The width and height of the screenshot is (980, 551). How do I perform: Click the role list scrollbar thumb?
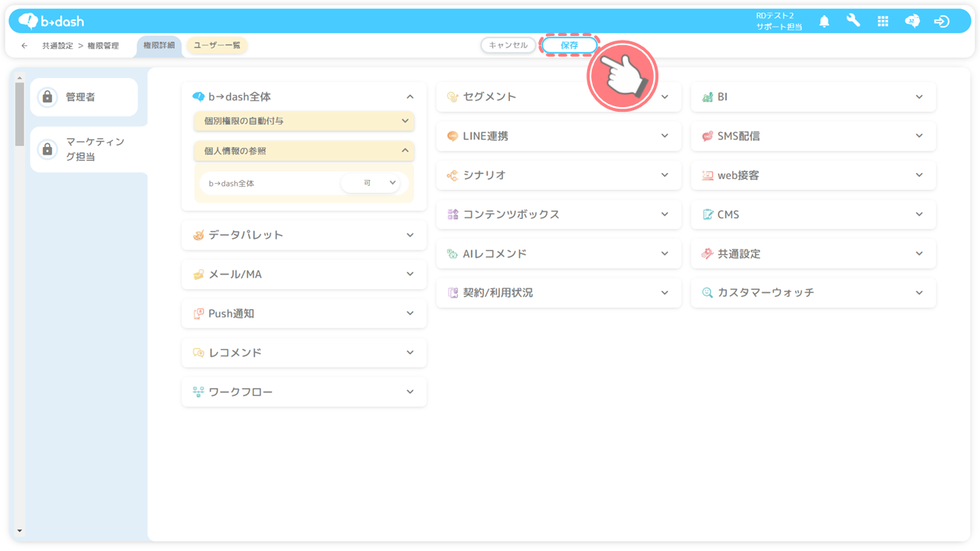click(x=19, y=113)
